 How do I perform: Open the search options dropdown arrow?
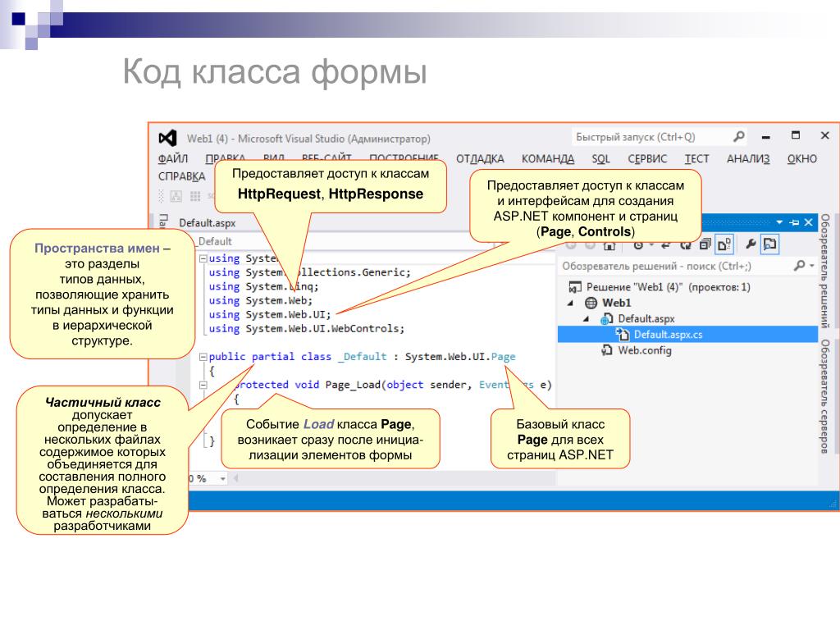[812, 266]
